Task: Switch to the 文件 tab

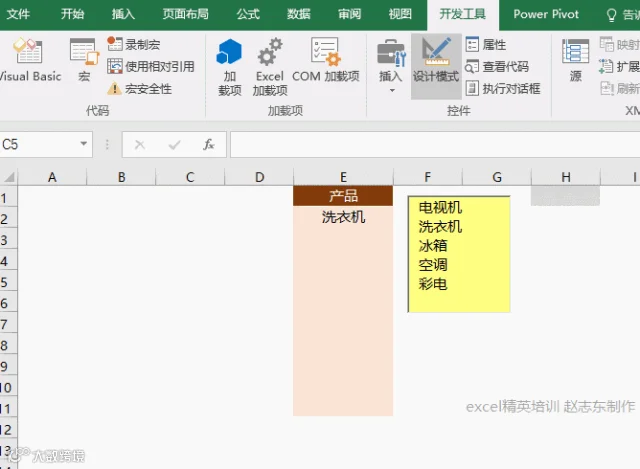Action: (x=18, y=14)
